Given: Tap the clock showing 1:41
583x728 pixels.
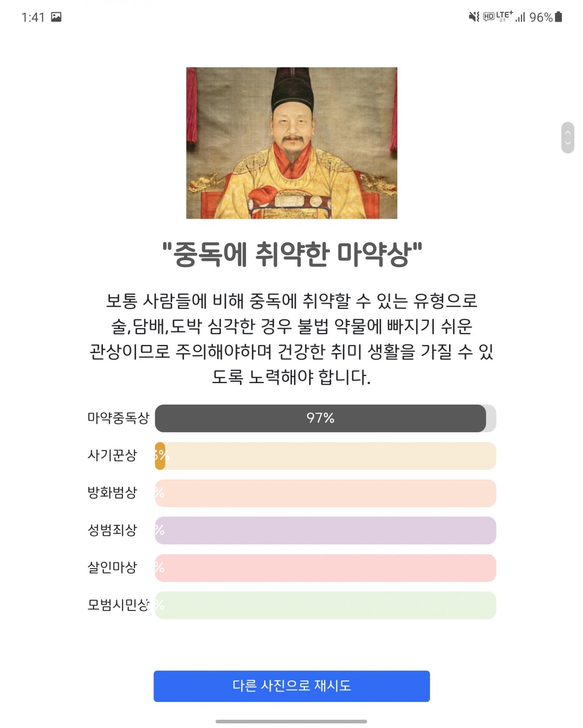Looking at the screenshot, I should point(33,17).
